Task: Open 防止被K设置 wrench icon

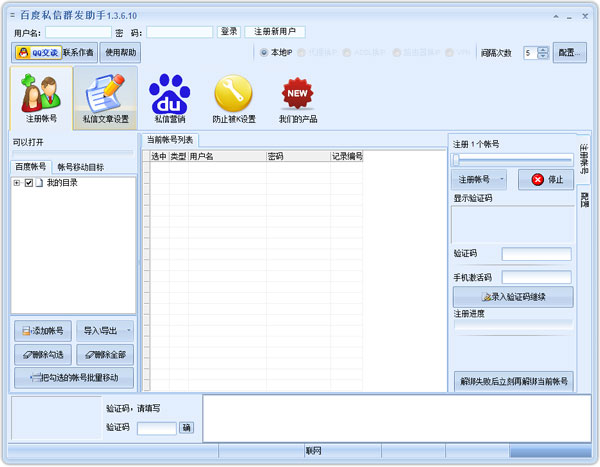Action: click(234, 99)
